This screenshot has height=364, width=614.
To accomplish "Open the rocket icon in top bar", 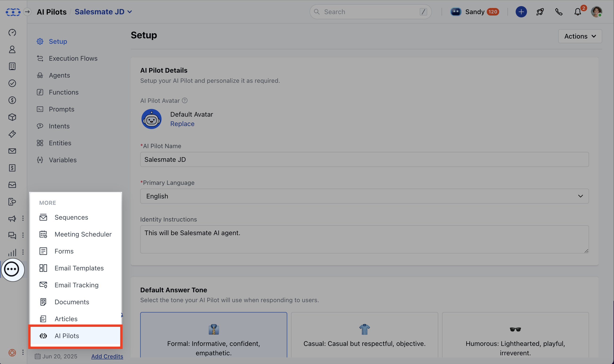I will [540, 12].
